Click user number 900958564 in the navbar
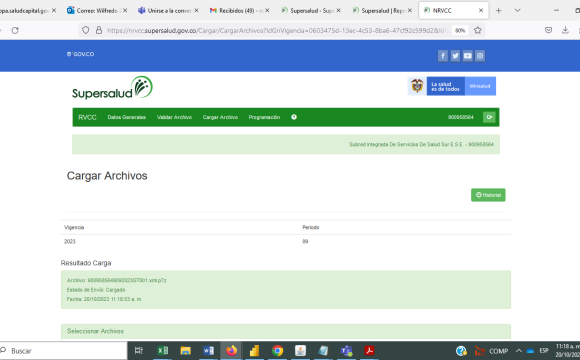This screenshot has width=580, height=360. point(461,117)
